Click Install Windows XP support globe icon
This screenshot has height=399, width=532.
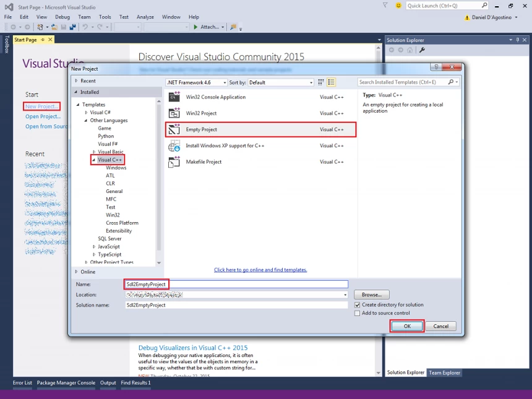174,146
